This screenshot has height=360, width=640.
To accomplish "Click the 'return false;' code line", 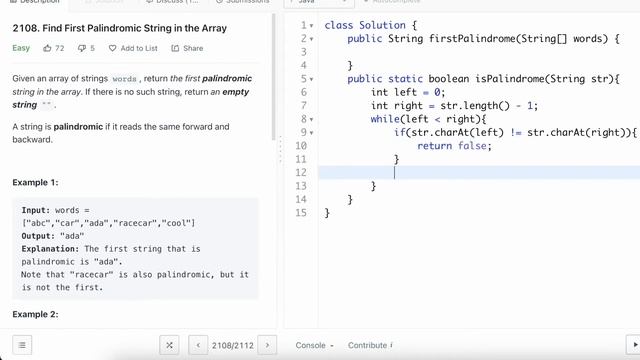I will coord(454,146).
